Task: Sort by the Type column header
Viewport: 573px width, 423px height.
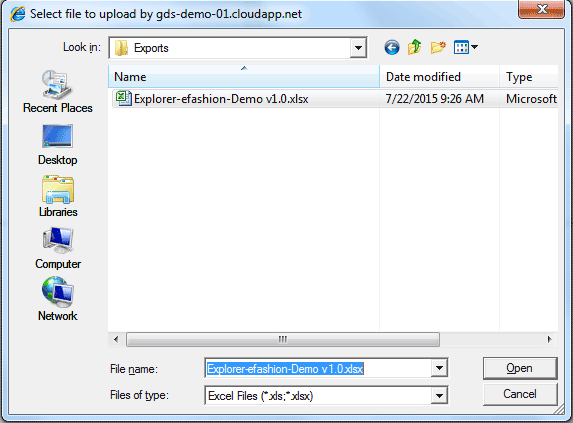Action: (x=528, y=77)
